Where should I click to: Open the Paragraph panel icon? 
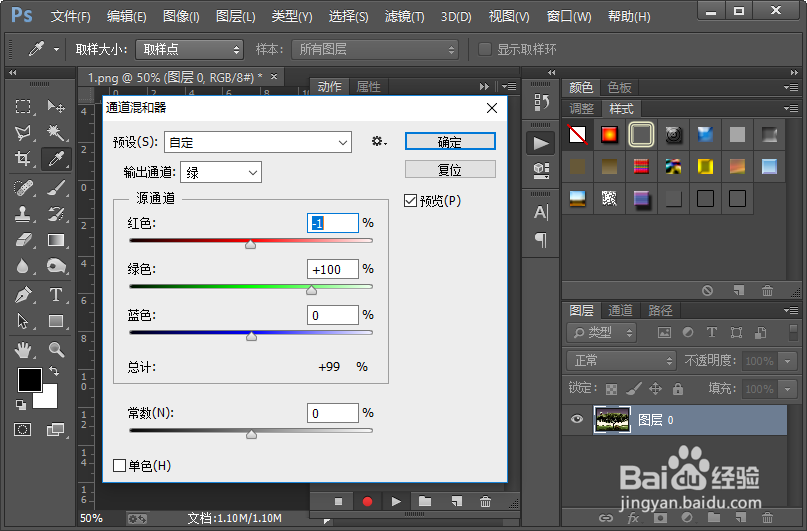coord(540,240)
